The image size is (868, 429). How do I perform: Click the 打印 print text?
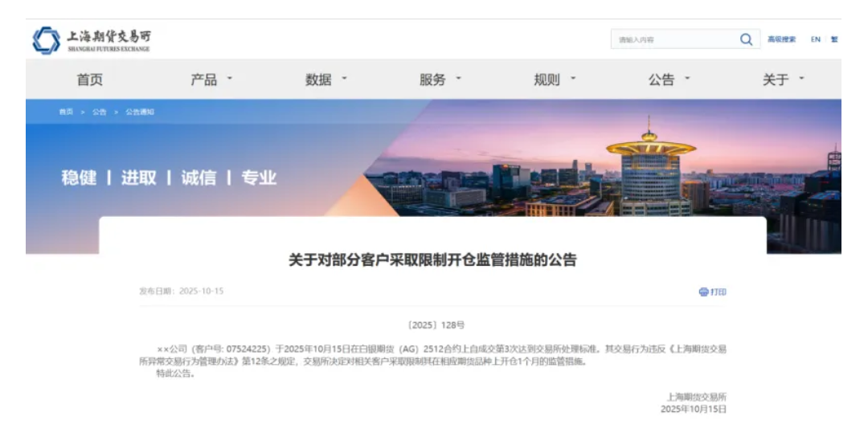coord(719,292)
